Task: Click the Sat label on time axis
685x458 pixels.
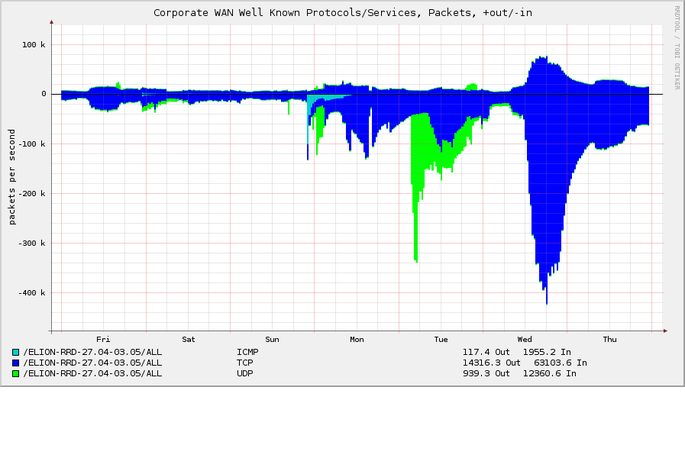Action: tap(188, 340)
